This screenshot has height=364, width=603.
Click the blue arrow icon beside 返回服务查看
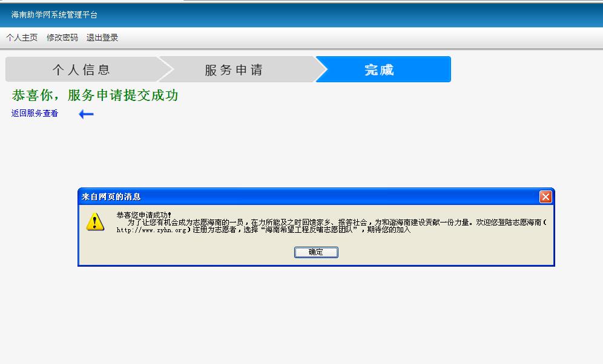[x=86, y=112]
